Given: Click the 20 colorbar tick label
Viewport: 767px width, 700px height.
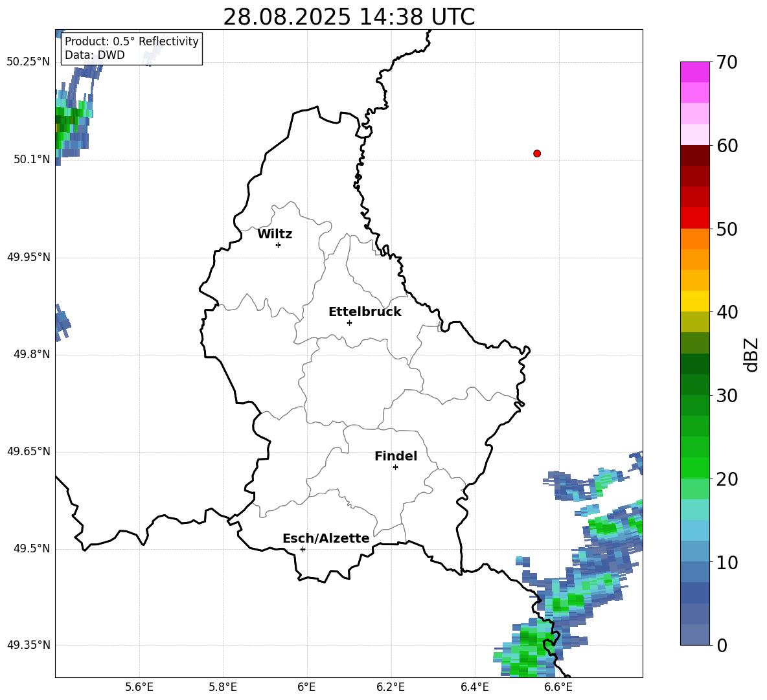Looking at the screenshot, I should (727, 479).
